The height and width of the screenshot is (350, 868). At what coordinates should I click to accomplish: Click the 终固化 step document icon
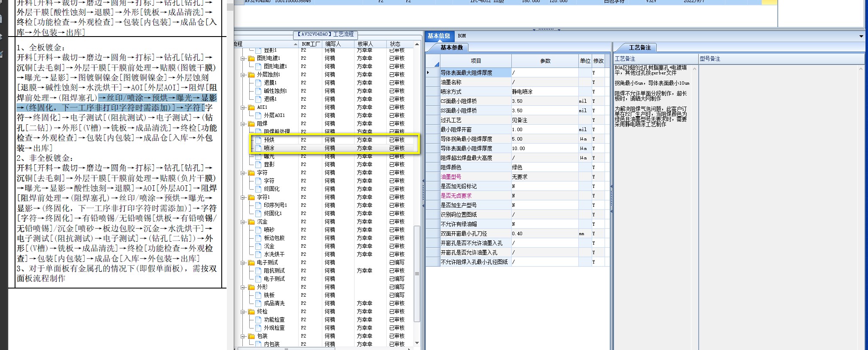click(x=258, y=189)
